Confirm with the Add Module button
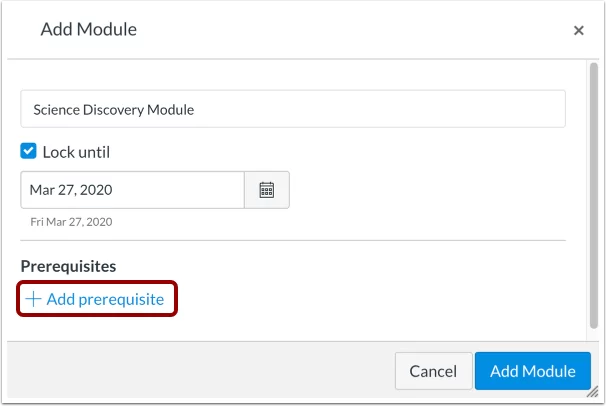Image resolution: width=606 pixels, height=406 pixels. tap(533, 371)
